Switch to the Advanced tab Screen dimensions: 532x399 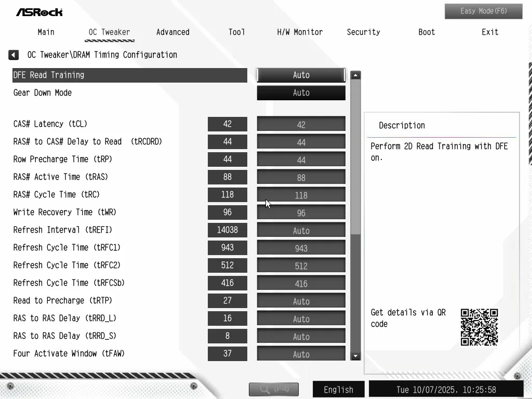pyautogui.click(x=172, y=32)
